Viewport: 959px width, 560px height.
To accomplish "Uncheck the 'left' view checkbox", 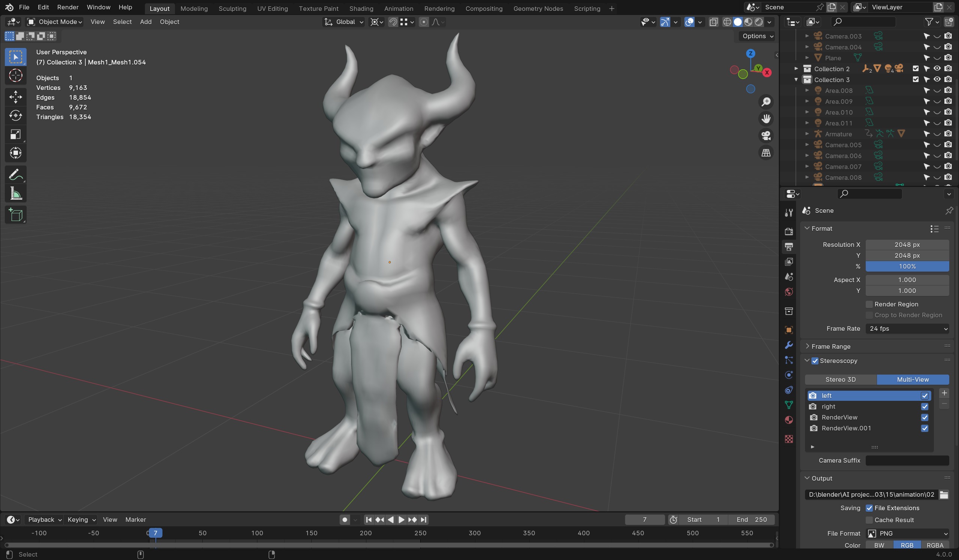I will [x=925, y=396].
